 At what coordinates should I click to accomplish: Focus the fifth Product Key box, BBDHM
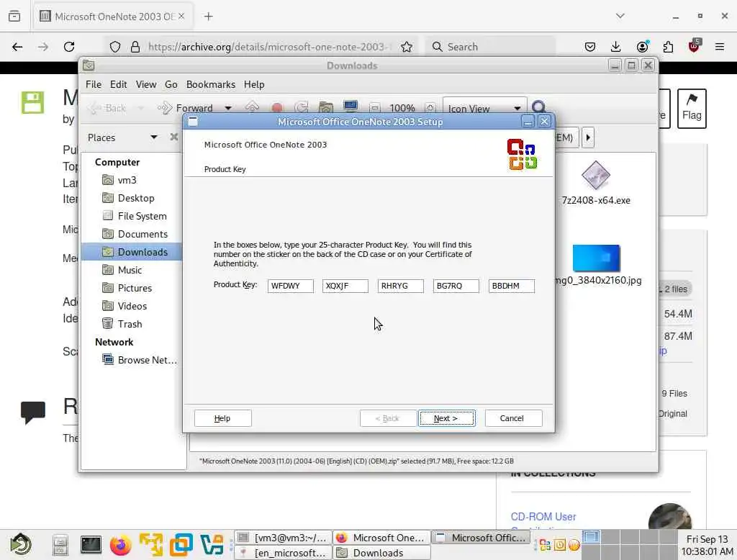click(512, 286)
